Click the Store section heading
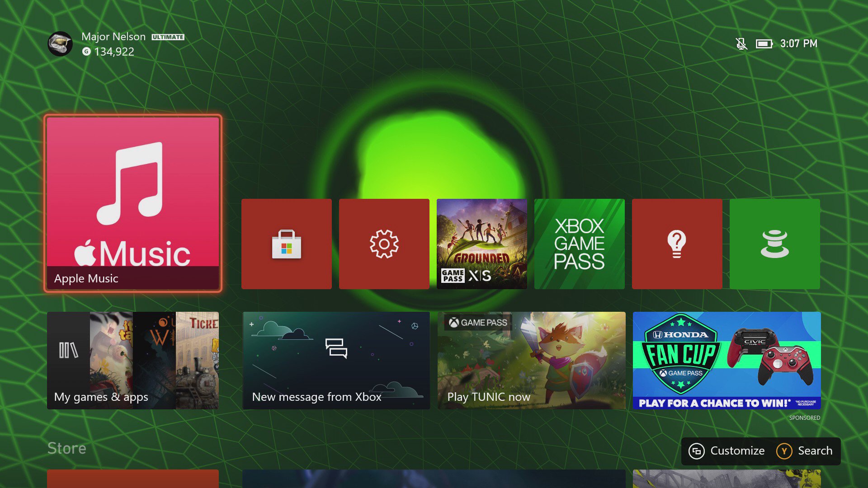Image resolution: width=868 pixels, height=488 pixels. tap(67, 448)
